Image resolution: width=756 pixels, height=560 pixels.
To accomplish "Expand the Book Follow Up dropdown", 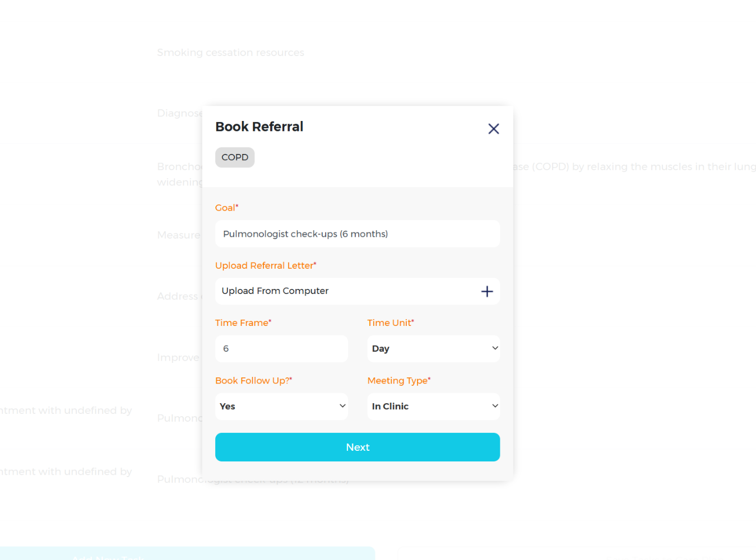I will click(281, 407).
